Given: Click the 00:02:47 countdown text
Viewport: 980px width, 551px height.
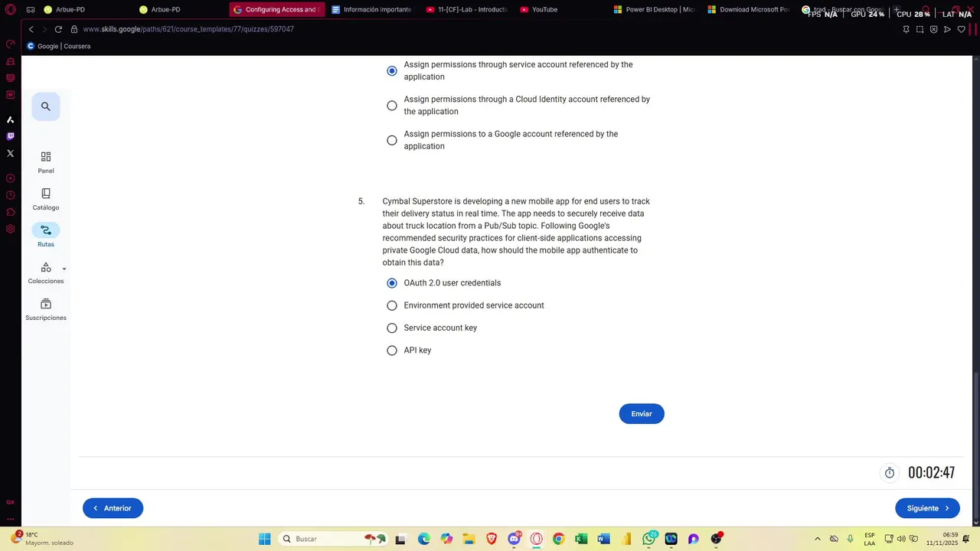Looking at the screenshot, I should (931, 473).
